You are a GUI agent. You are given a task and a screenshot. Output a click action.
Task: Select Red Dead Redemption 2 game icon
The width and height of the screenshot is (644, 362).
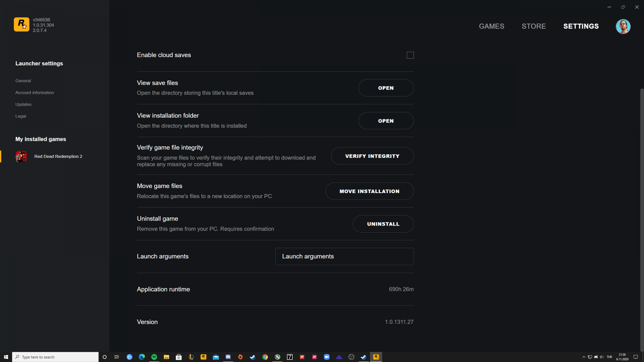(x=21, y=156)
